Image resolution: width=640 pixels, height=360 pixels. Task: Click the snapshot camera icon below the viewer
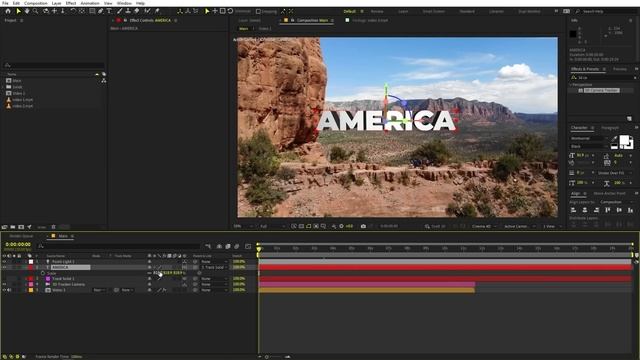[x=363, y=226]
